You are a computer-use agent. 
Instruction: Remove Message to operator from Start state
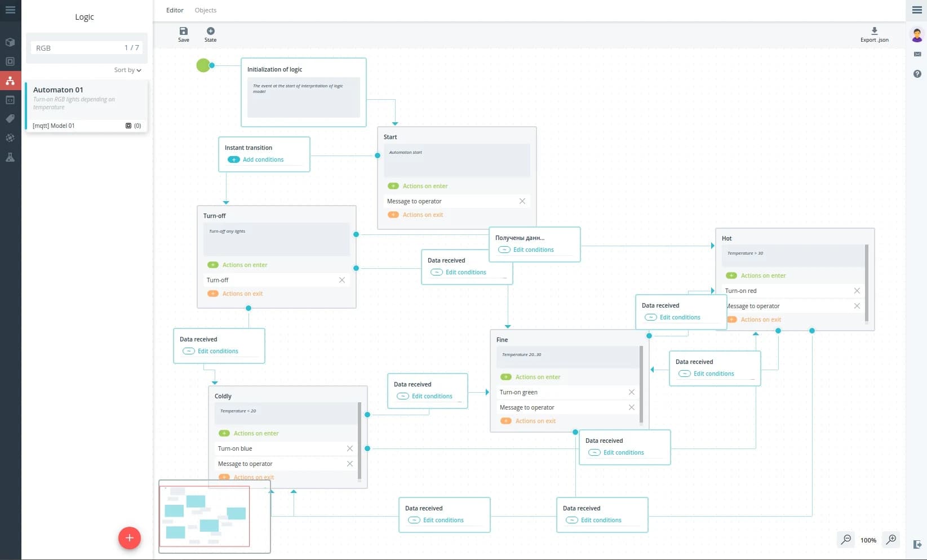[x=522, y=201]
